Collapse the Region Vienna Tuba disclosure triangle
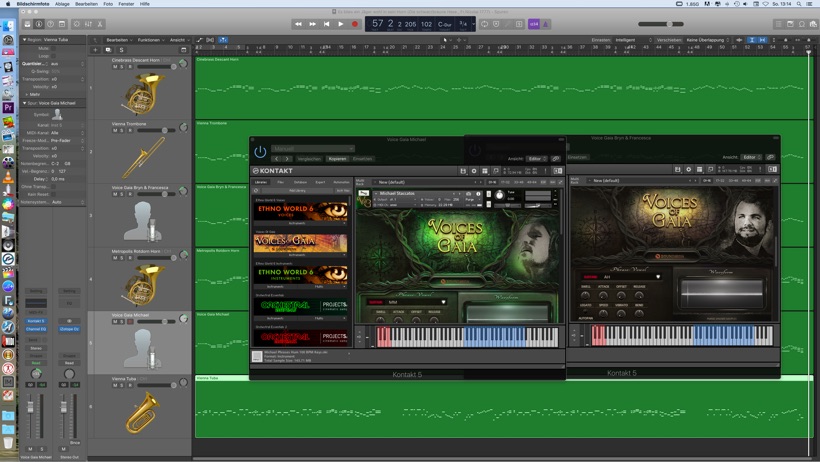The image size is (820, 462). (24, 40)
